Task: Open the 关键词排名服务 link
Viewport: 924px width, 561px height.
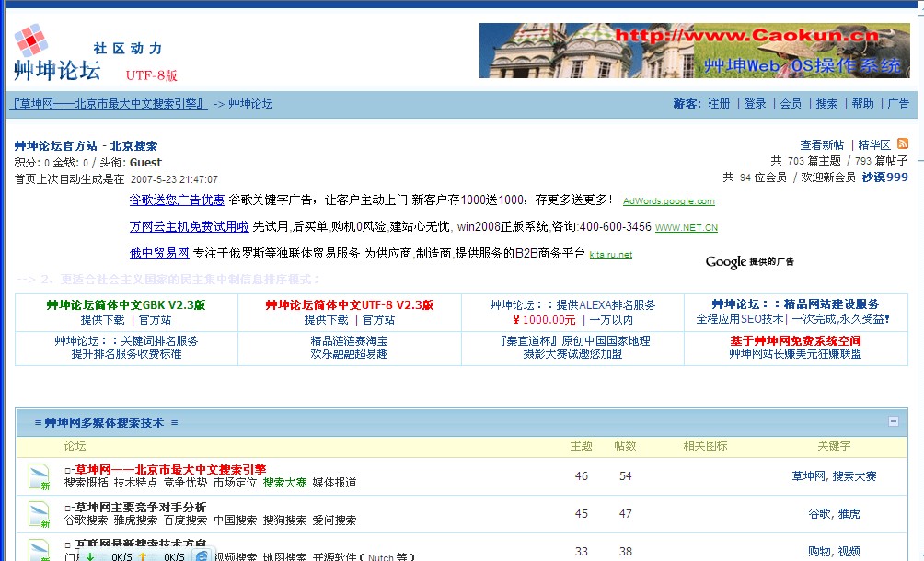Action: click(x=159, y=341)
